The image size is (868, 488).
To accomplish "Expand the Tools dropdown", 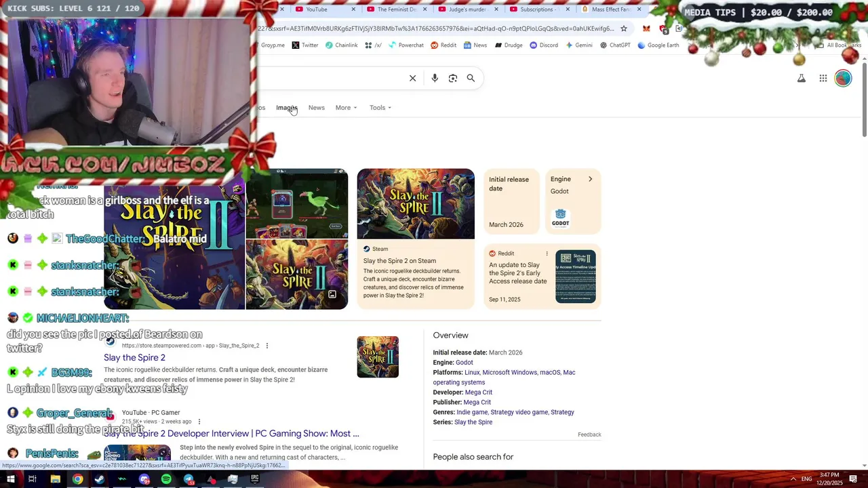I will 380,108.
